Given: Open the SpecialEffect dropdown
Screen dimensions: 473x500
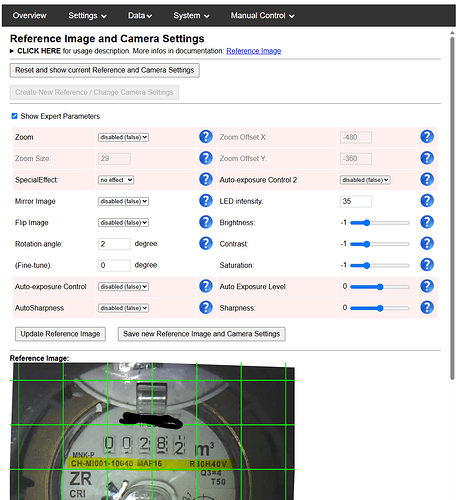Looking at the screenshot, I should click(x=116, y=180).
